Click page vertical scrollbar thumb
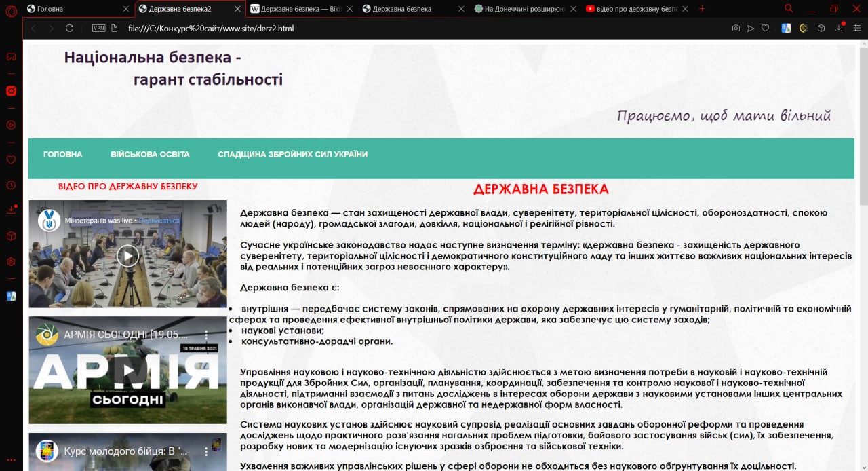Screen dimensions: 868x471 click(863, 128)
